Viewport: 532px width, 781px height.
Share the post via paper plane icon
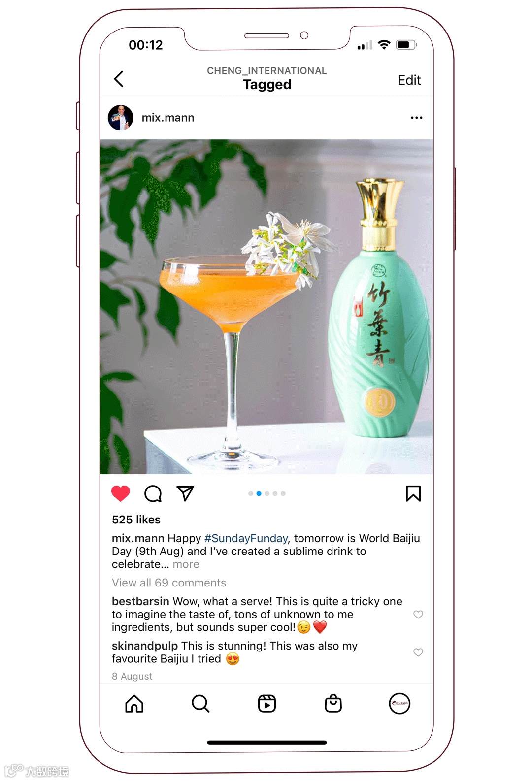coord(185,493)
